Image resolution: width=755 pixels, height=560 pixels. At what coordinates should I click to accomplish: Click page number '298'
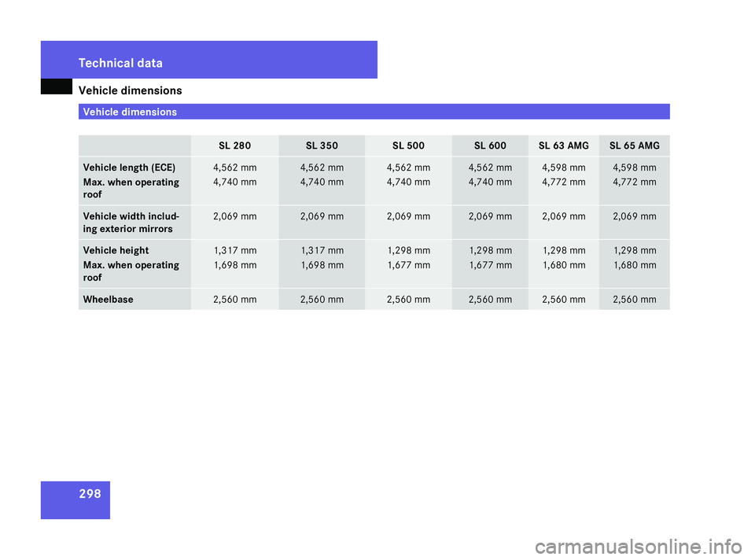pos(90,494)
